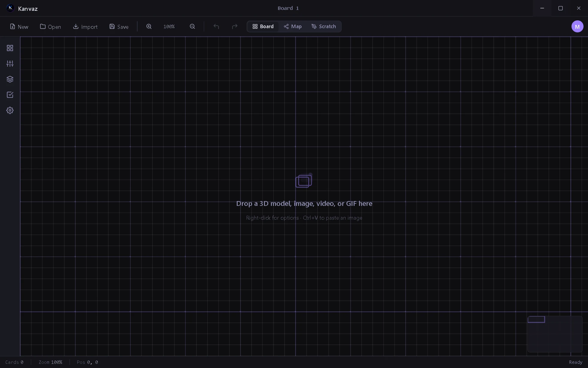Viewport: 588px width, 368px height.
Task: Click the minimap panel
Action: point(555,334)
